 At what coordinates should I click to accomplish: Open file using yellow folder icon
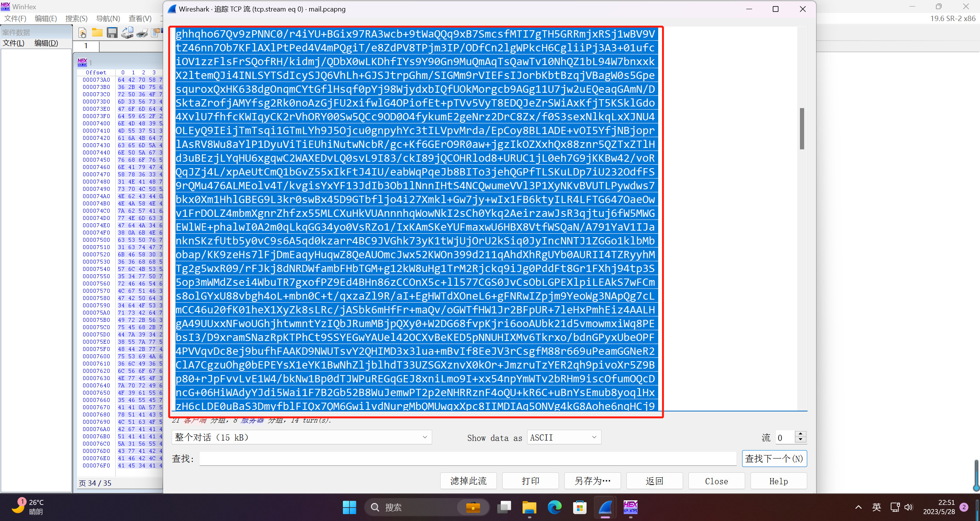[97, 33]
